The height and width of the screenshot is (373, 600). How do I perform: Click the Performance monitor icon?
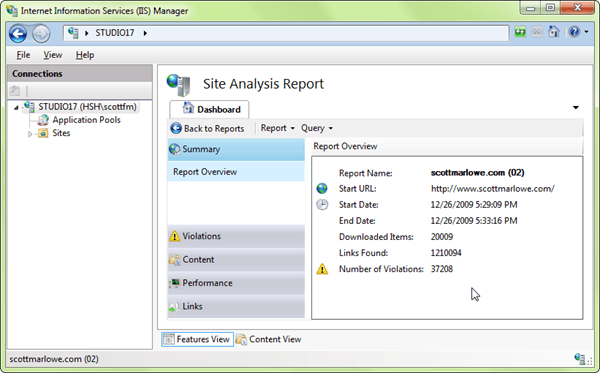pos(174,283)
